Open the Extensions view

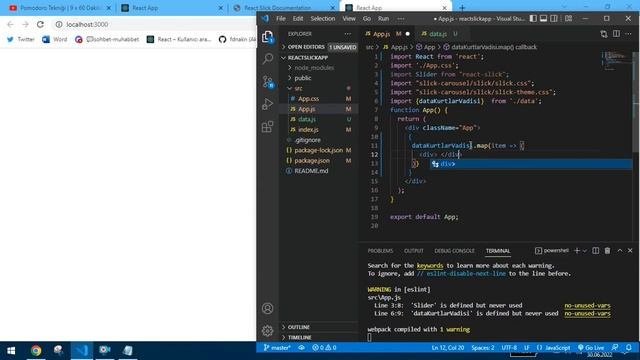(268, 127)
